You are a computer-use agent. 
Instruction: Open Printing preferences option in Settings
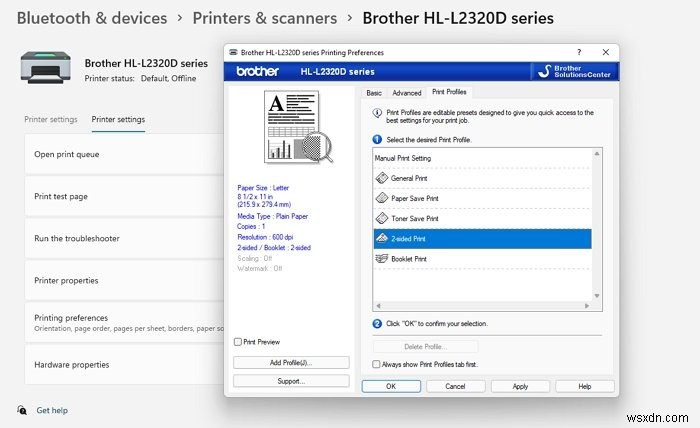click(125, 323)
